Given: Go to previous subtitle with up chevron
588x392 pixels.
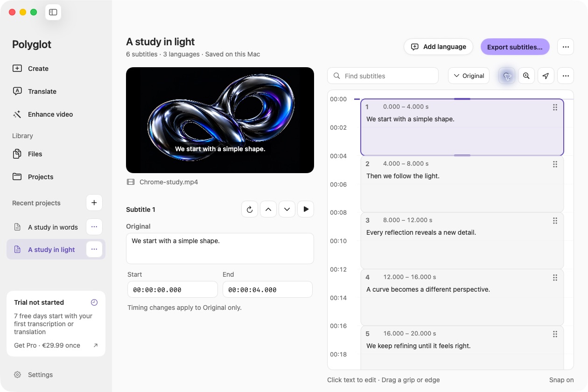Looking at the screenshot, I should [x=268, y=209].
